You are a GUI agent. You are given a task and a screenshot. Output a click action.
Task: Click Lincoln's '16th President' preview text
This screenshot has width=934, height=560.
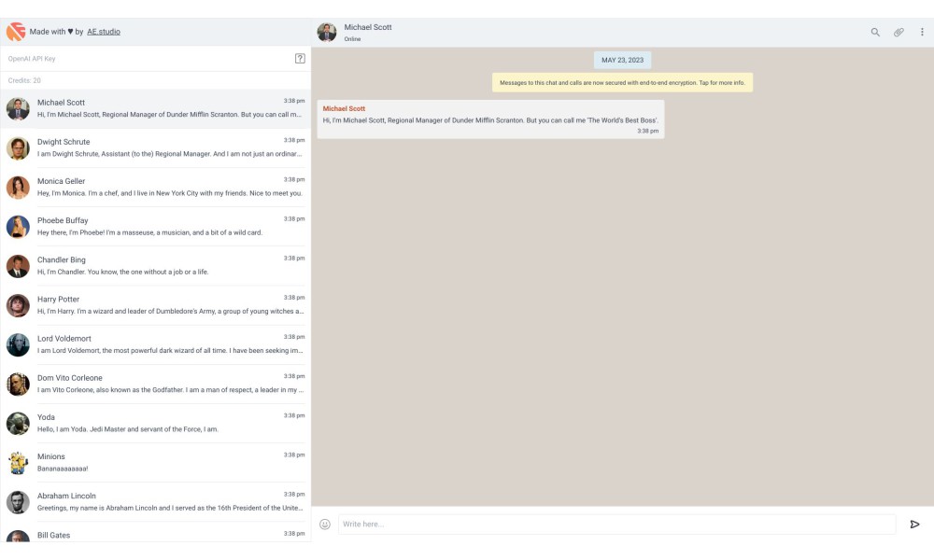[x=170, y=509]
